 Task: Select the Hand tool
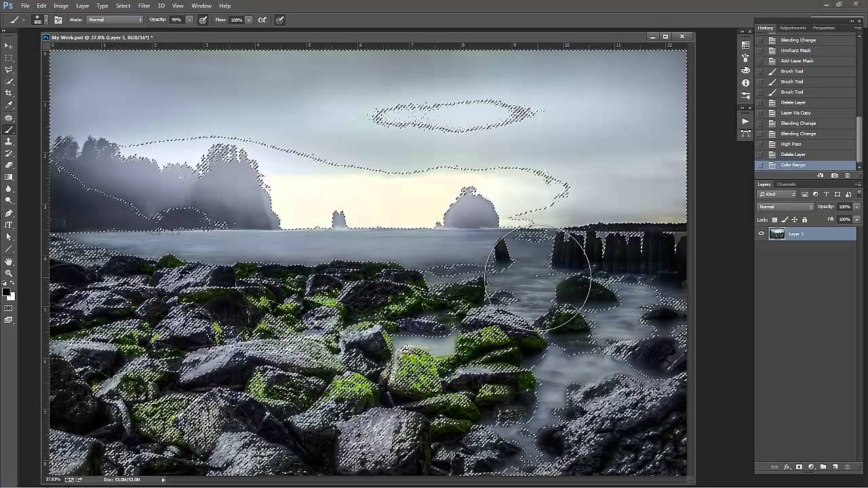point(9,262)
